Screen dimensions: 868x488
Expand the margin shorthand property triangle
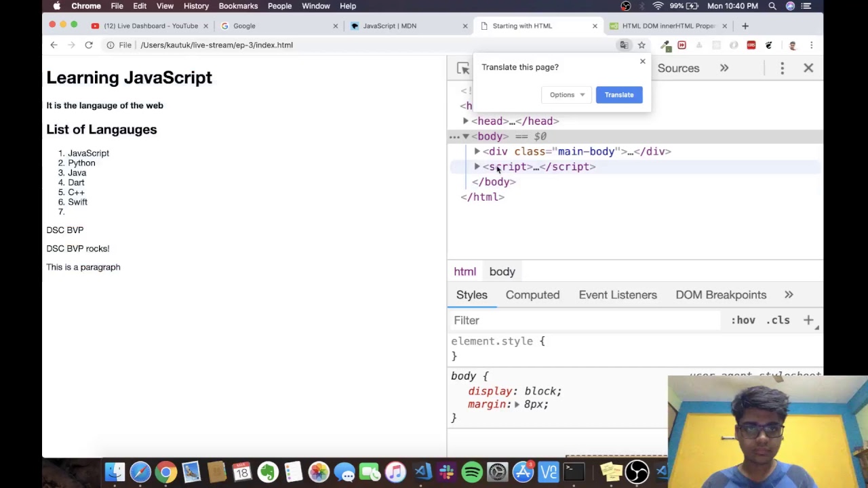[x=517, y=405]
